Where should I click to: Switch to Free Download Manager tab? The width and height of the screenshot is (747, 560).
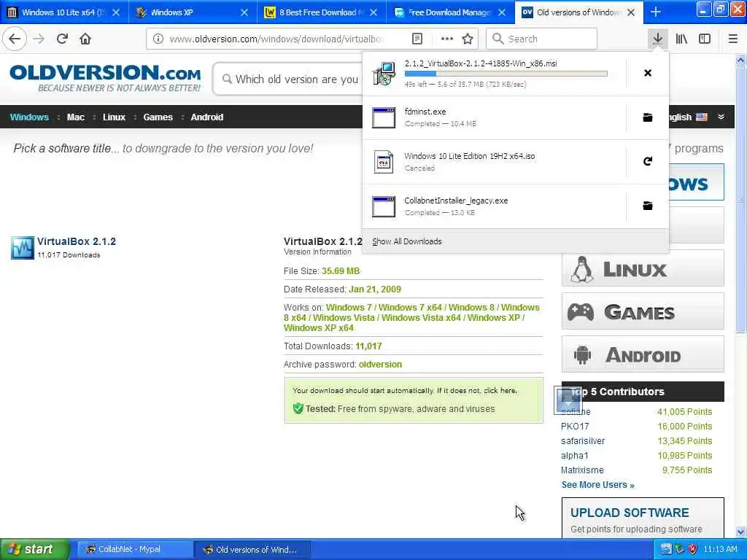[x=450, y=12]
